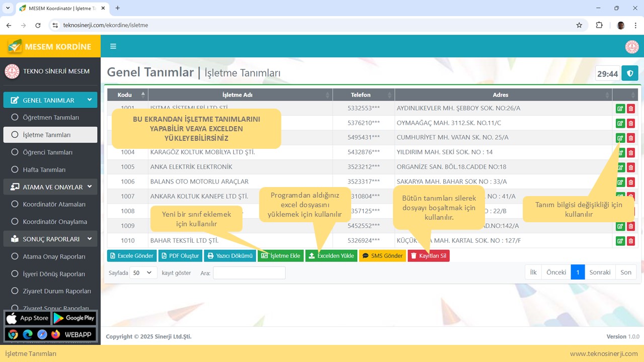
Task: Open Atama Onay Raporları menu item
Action: tap(54, 256)
